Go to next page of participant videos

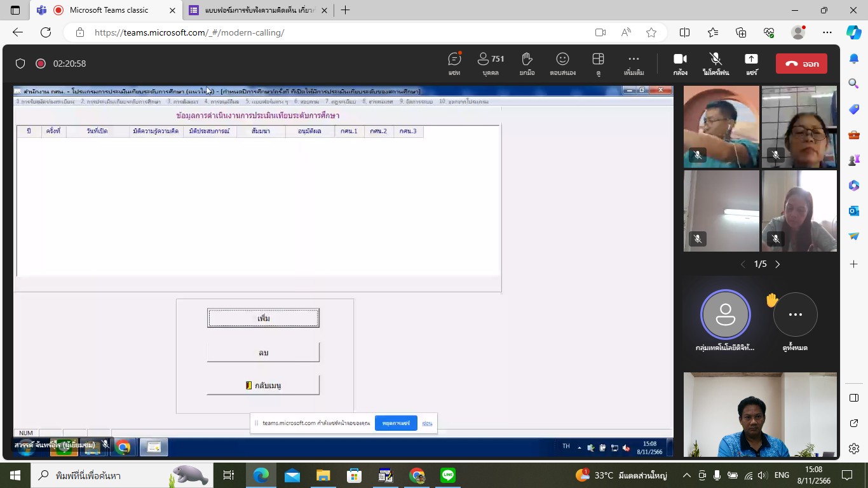tap(777, 264)
